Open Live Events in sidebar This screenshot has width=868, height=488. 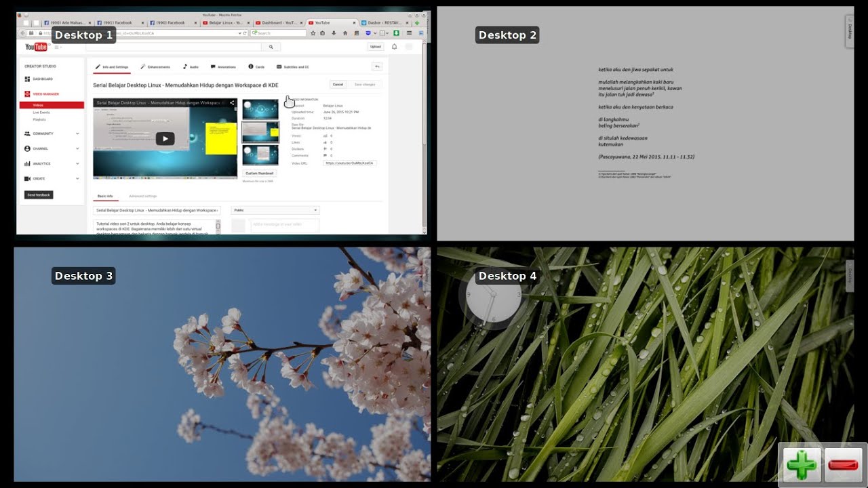(x=41, y=112)
